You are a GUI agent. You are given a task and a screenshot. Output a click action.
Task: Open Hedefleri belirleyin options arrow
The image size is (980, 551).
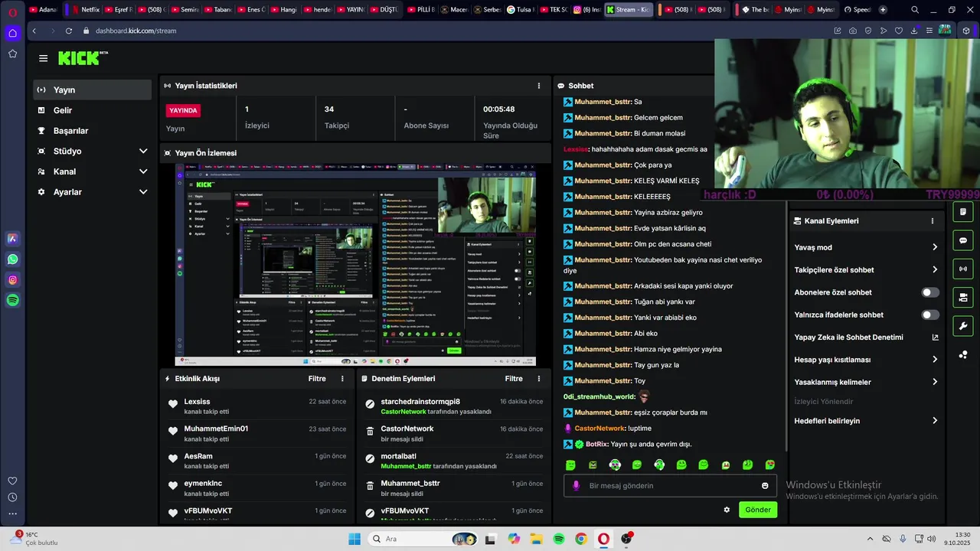click(935, 421)
